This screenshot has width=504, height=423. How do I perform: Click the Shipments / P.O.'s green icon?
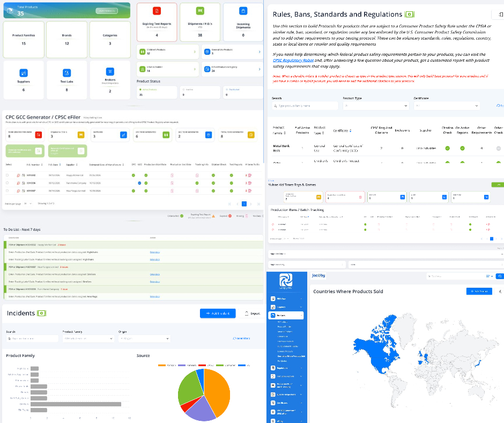[x=200, y=11]
